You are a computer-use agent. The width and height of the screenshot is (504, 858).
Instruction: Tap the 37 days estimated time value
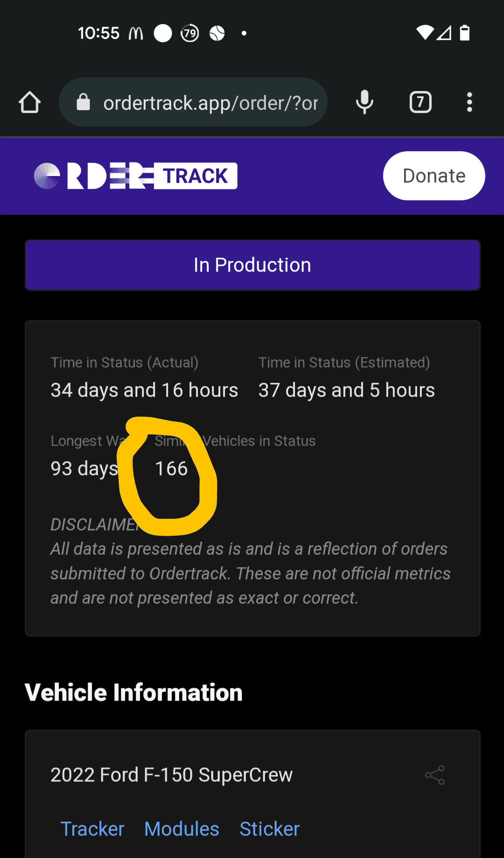pyautogui.click(x=346, y=390)
